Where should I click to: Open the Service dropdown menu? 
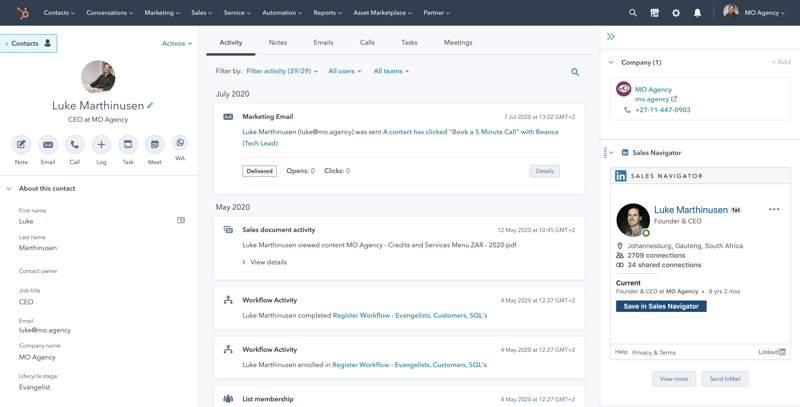coord(237,13)
